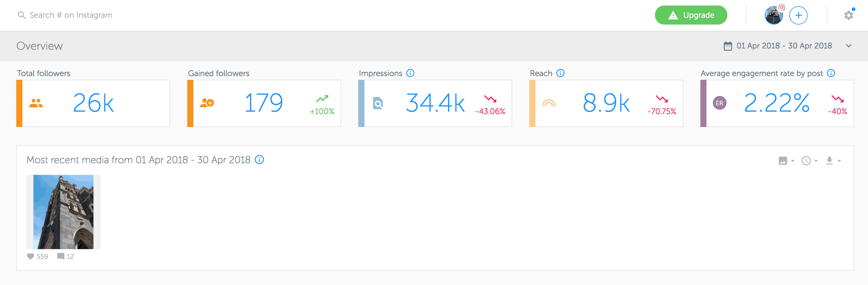
Task: Select the Total followers people icon
Action: coord(37,103)
